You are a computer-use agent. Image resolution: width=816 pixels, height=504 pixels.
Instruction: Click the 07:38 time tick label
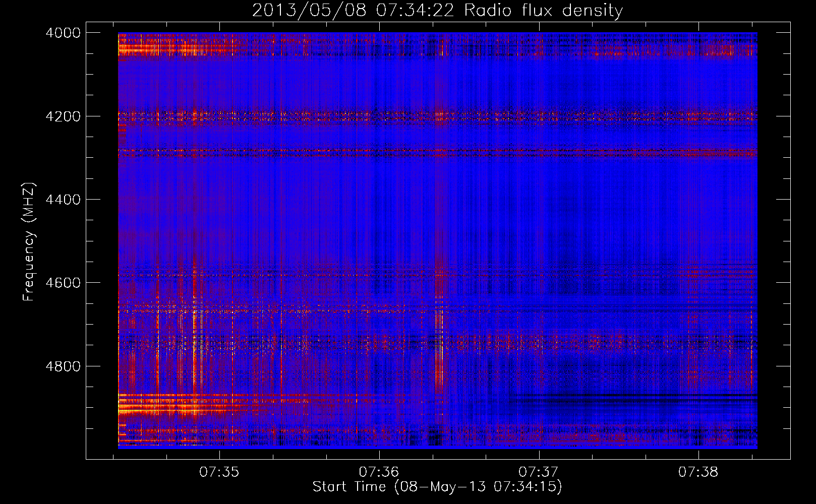(x=698, y=472)
